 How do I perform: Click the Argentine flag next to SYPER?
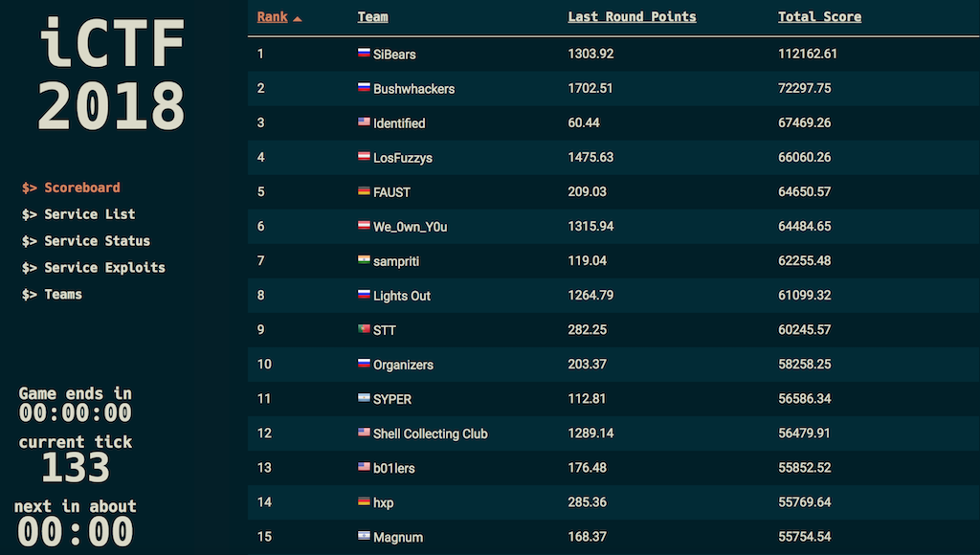point(364,397)
